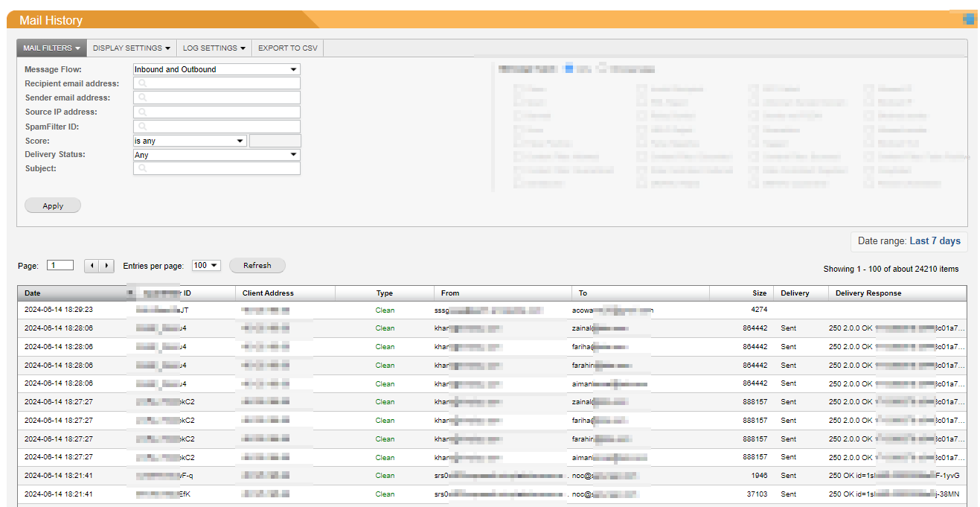Click Export to CSV

click(x=287, y=48)
